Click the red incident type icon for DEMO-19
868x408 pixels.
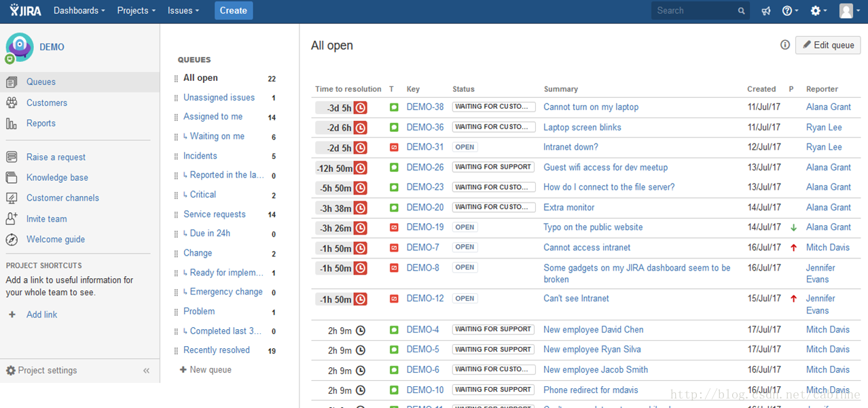[394, 227]
